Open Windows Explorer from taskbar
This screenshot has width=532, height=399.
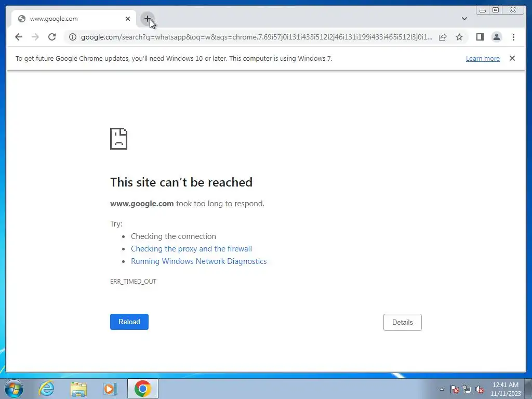pyautogui.click(x=78, y=389)
